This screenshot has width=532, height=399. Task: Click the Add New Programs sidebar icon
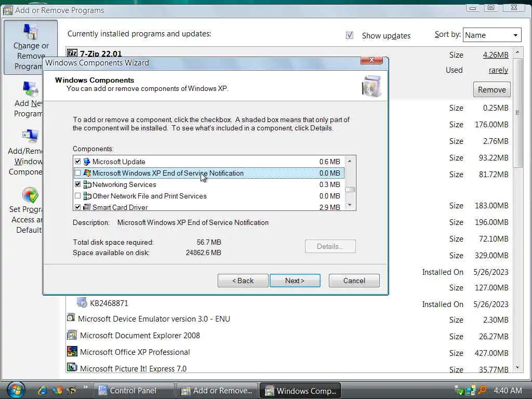[x=31, y=89]
